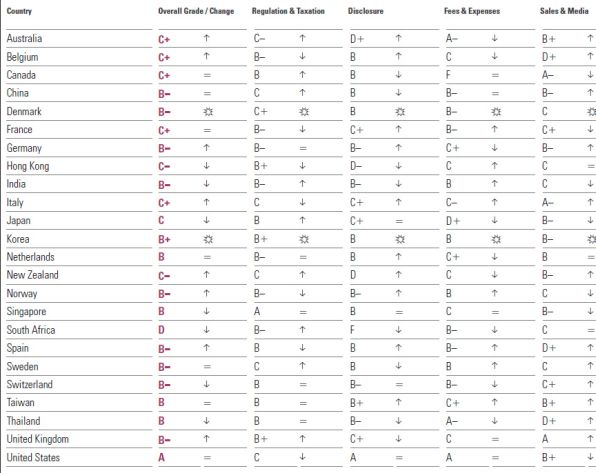Click the Regulation & Taxation header
The width and height of the screenshot is (596, 473).
288,11
